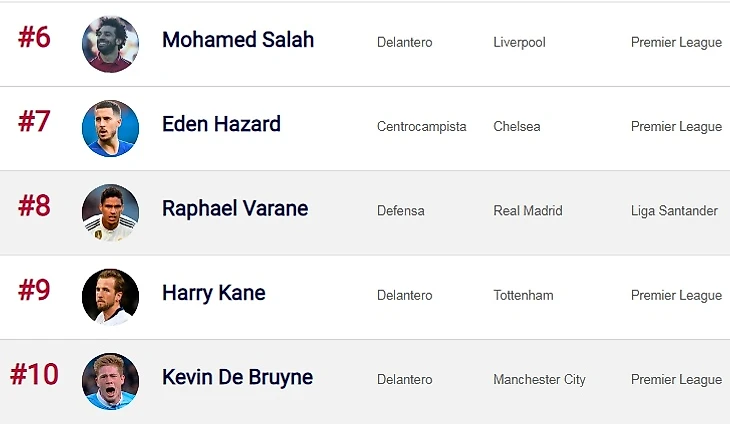
Task: Click the Liverpool club label
Action: tap(519, 43)
